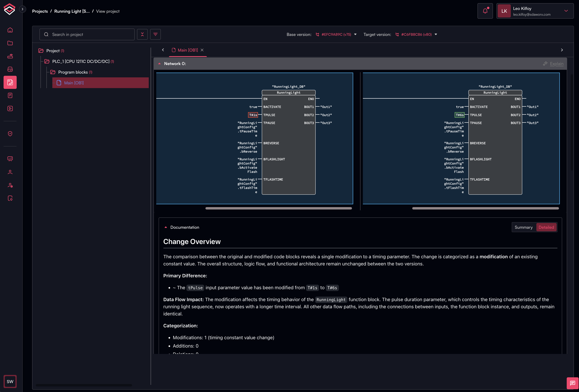Select the shield security icon in the sidebar

[10, 134]
